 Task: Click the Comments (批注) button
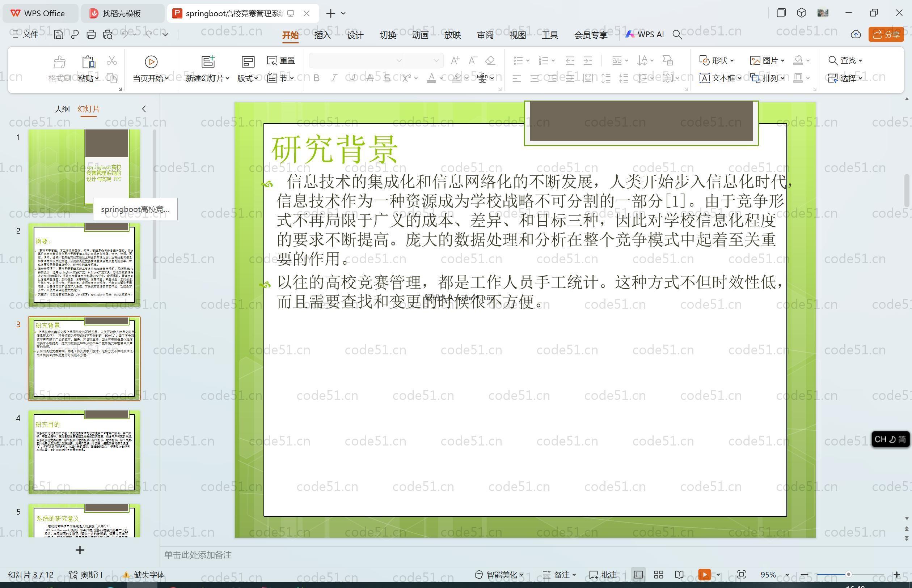(x=603, y=575)
